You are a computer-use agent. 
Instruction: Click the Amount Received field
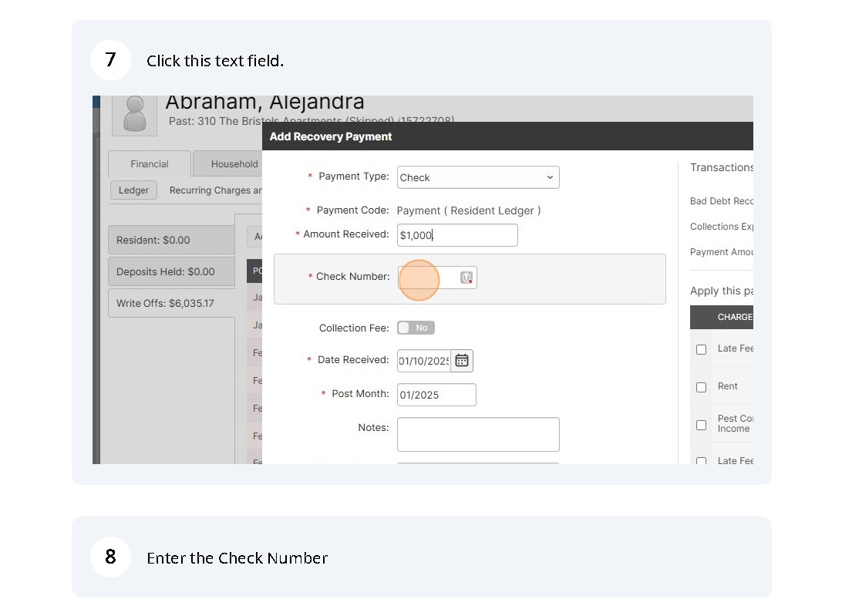(x=457, y=235)
